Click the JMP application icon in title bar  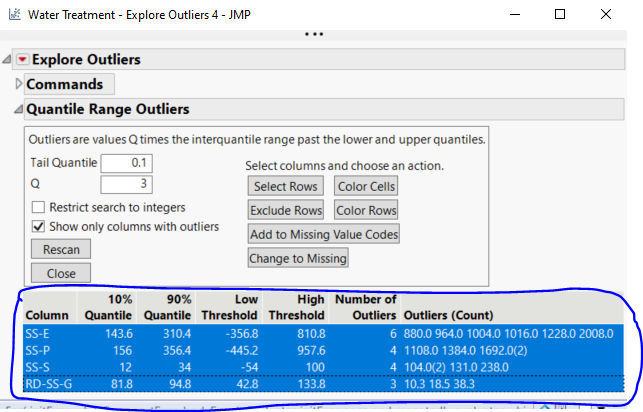click(13, 15)
